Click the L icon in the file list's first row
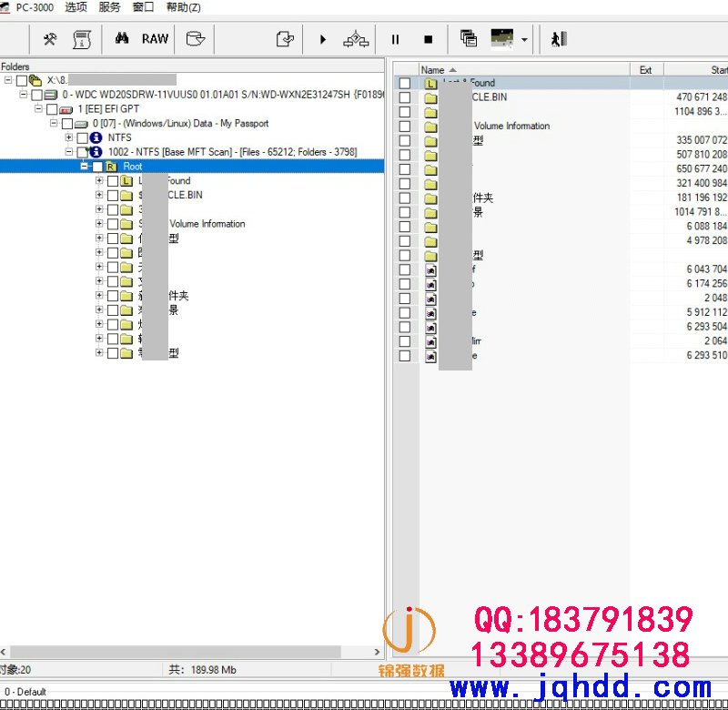728x710 pixels. click(430, 83)
